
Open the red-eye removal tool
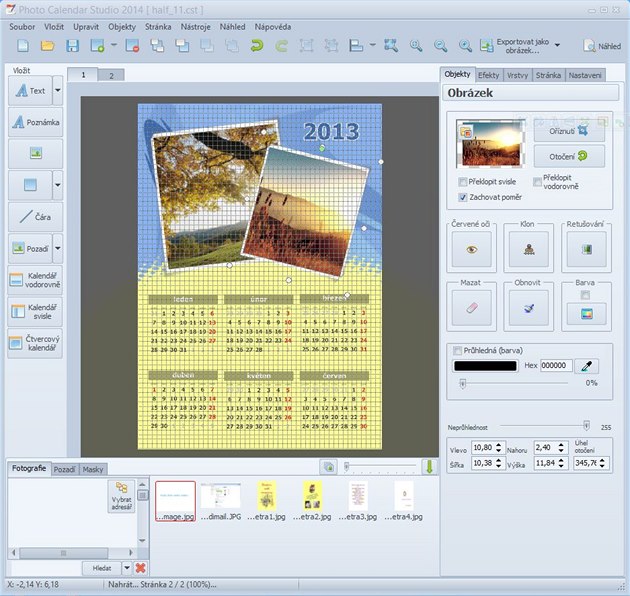click(x=472, y=250)
